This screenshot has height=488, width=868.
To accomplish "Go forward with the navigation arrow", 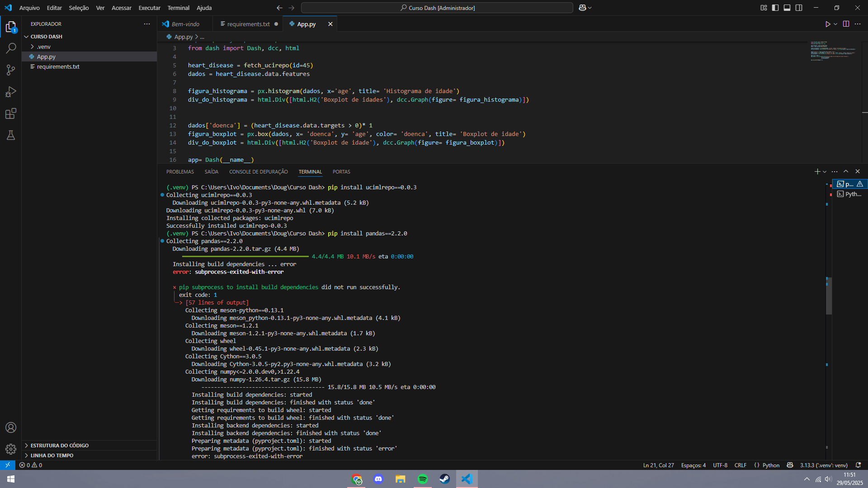I will 291,8.
